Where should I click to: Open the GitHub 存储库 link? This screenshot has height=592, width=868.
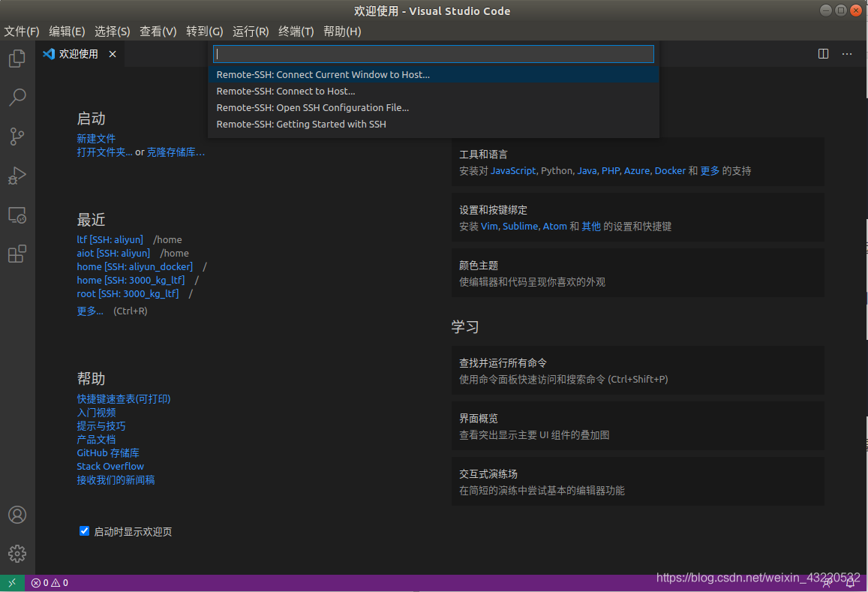click(108, 453)
